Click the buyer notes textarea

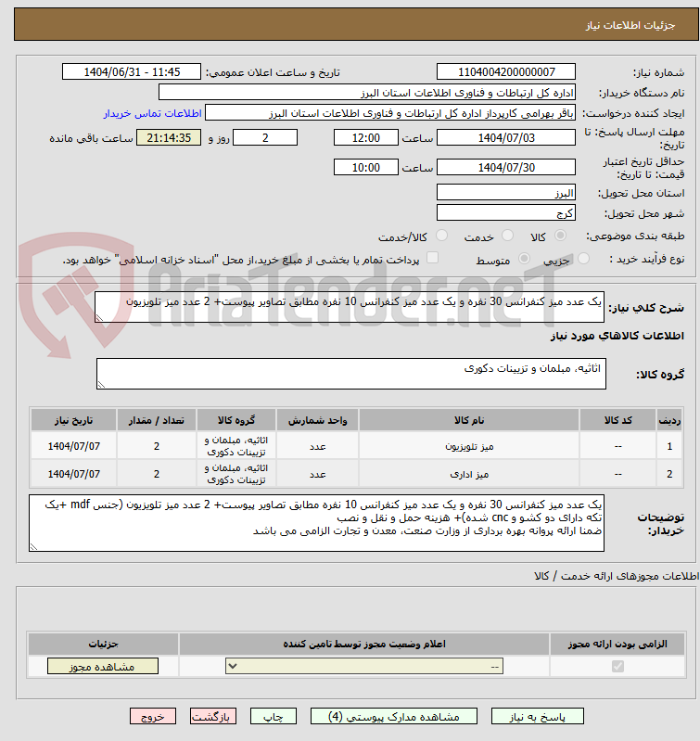(x=316, y=523)
